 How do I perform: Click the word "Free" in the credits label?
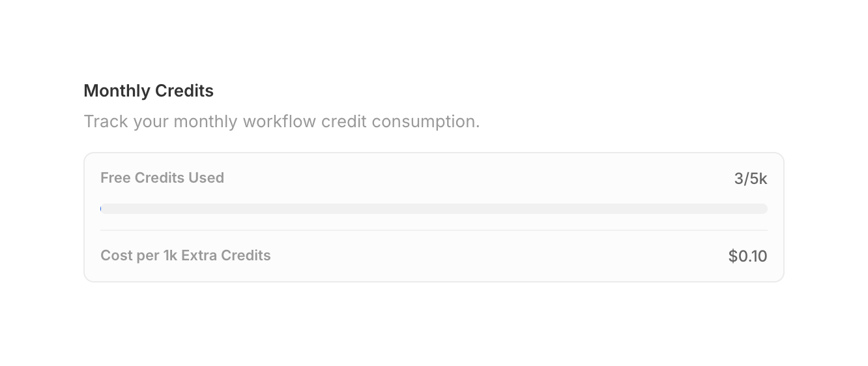115,177
